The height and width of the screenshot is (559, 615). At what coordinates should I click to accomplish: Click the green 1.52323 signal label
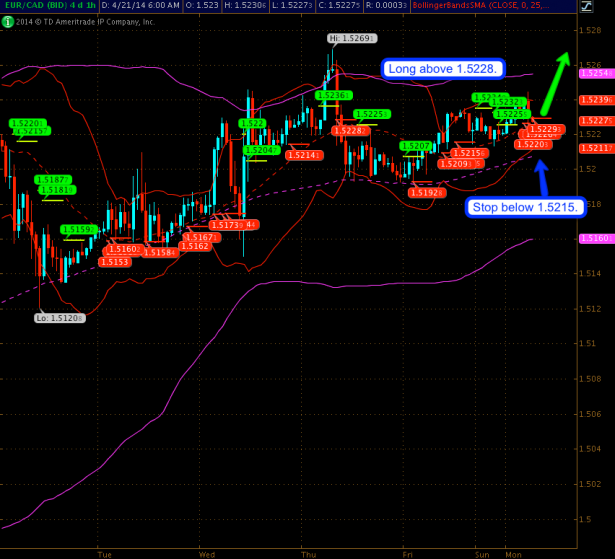point(508,102)
